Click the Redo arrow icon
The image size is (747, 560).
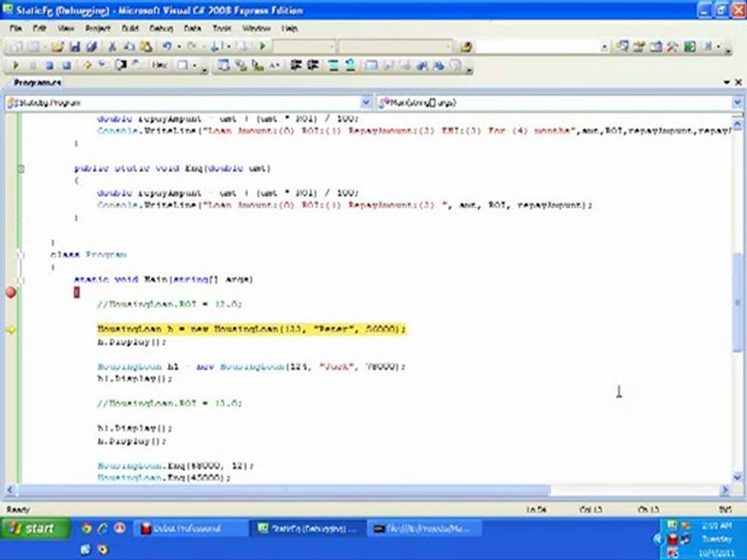pos(192,46)
